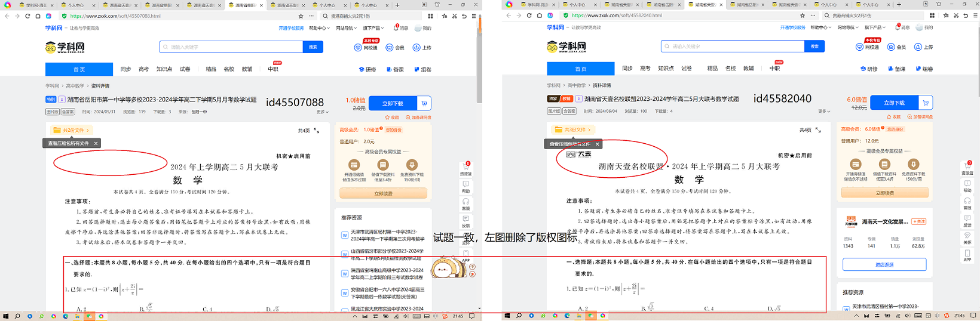Click the 搜索 search button in the left window
980x321 pixels.
pyautogui.click(x=313, y=47)
